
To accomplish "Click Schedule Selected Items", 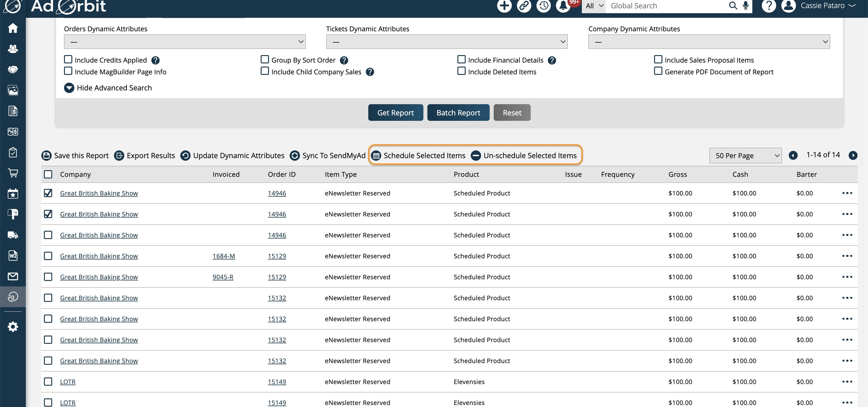I will 418,156.
